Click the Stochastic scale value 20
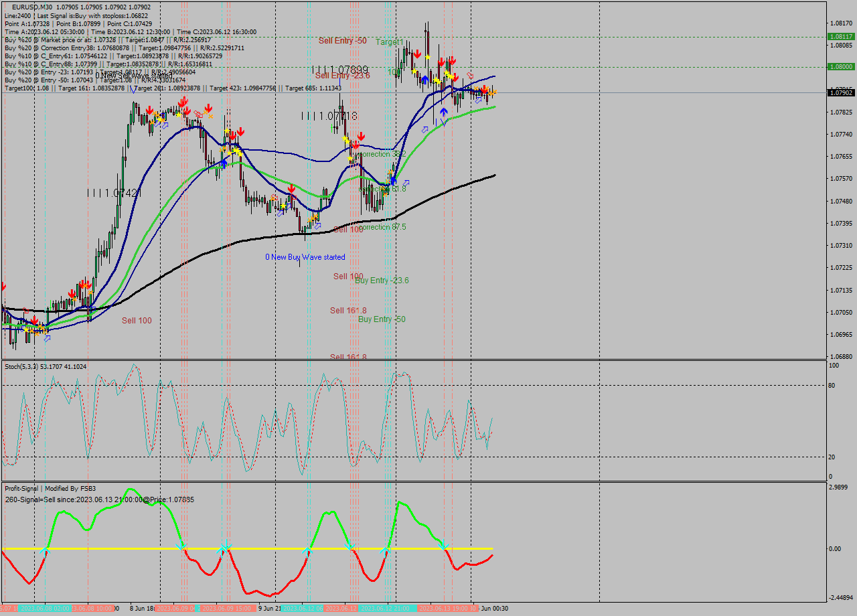Image resolution: width=857 pixels, height=616 pixels. [x=832, y=457]
